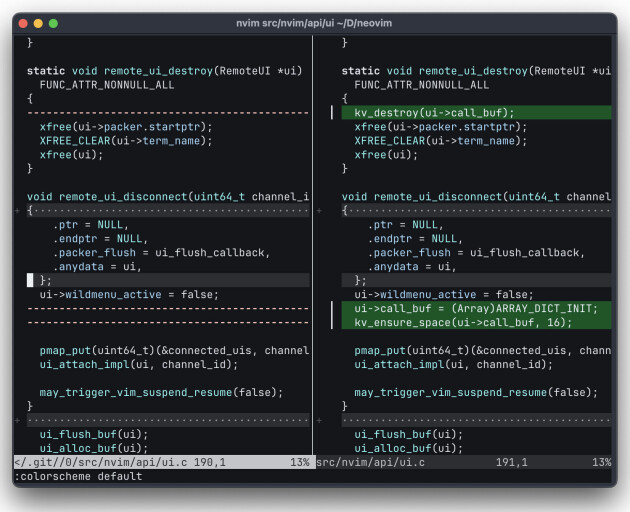Image resolution: width=630 pixels, height=512 pixels.
Task: Click .endptr = NULL, in the left pane
Action: click(100, 239)
